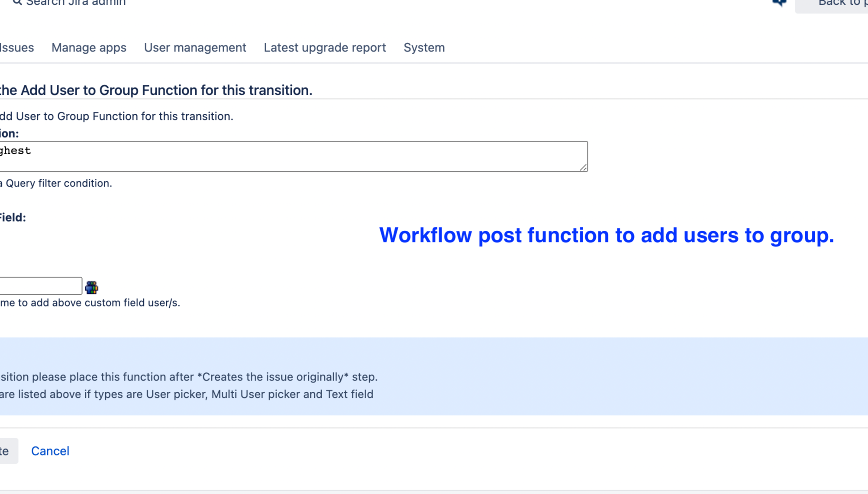Click the blue Workflow post function text
868x494 pixels.
[x=606, y=235]
